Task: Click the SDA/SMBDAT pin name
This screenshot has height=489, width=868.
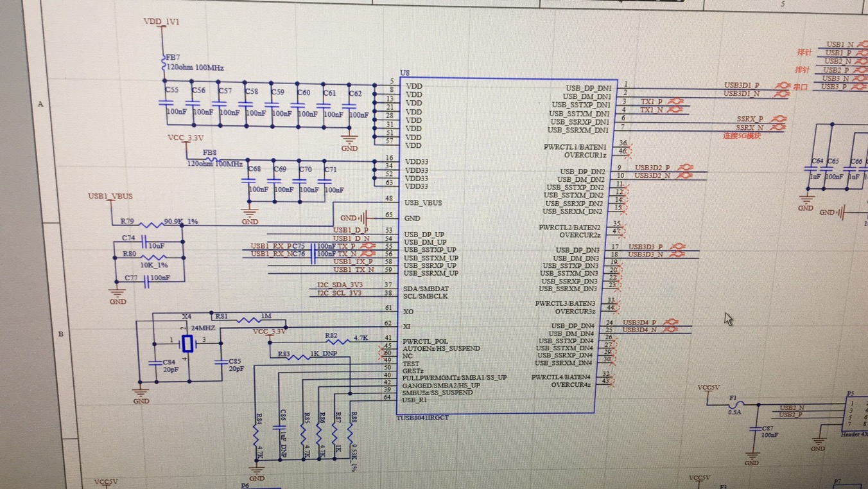Action: tap(426, 289)
